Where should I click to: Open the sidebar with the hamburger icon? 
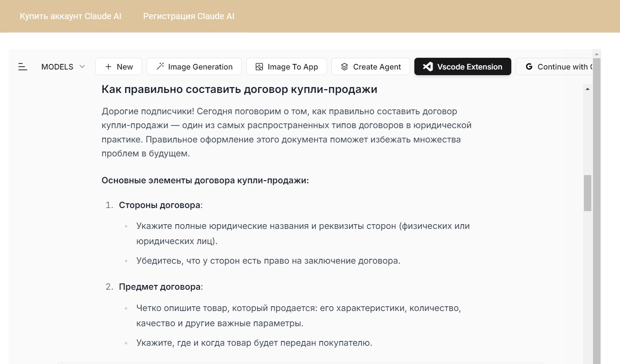(x=23, y=67)
